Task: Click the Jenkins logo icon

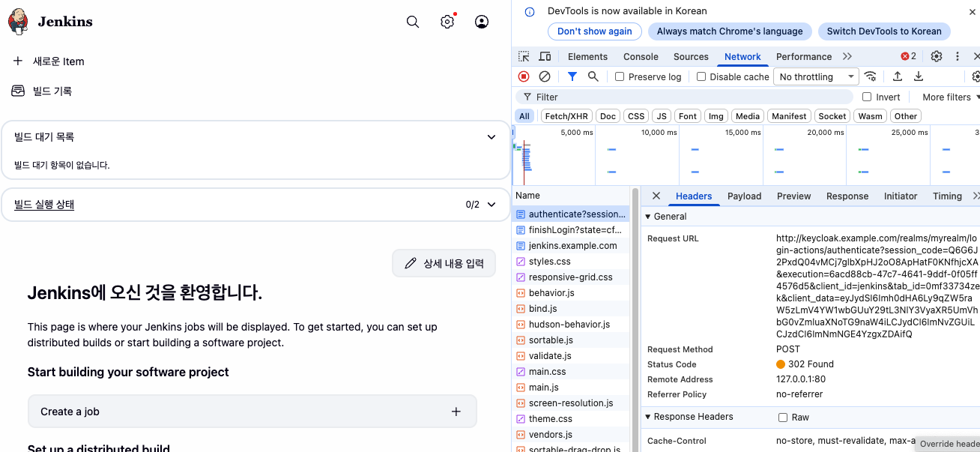Action: (x=18, y=22)
